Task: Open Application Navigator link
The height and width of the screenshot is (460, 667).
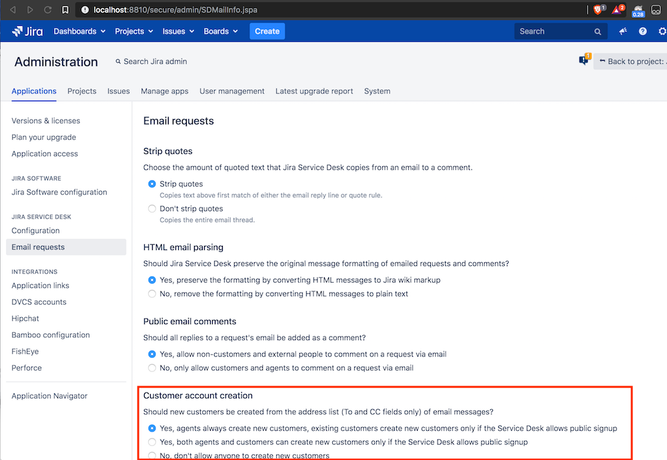Action: click(x=49, y=396)
